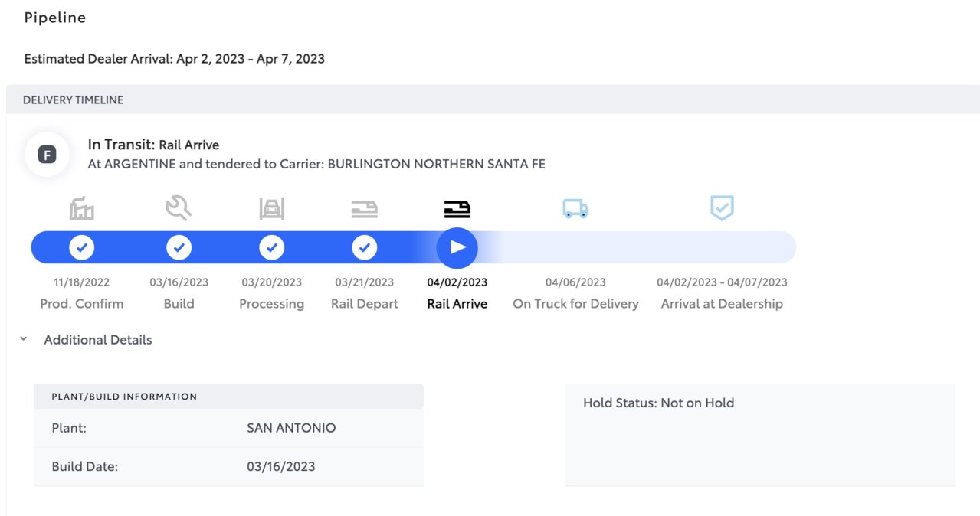Click the 03/21/2023 date
Screen dimensions: 980x516
tap(365, 282)
